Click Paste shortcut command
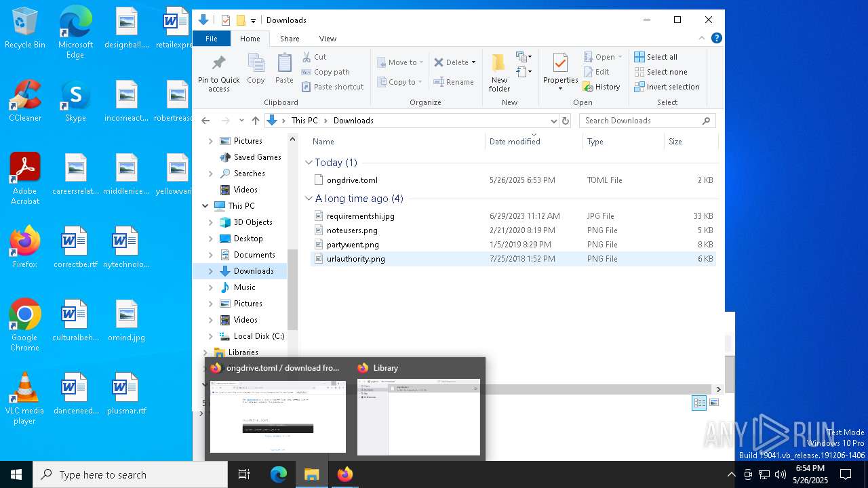 (x=332, y=87)
